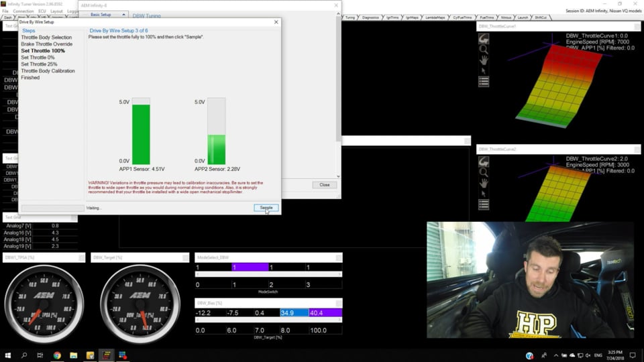Open File Explorer from taskbar
Image resolution: width=644 pixels, height=362 pixels.
pos(74,355)
